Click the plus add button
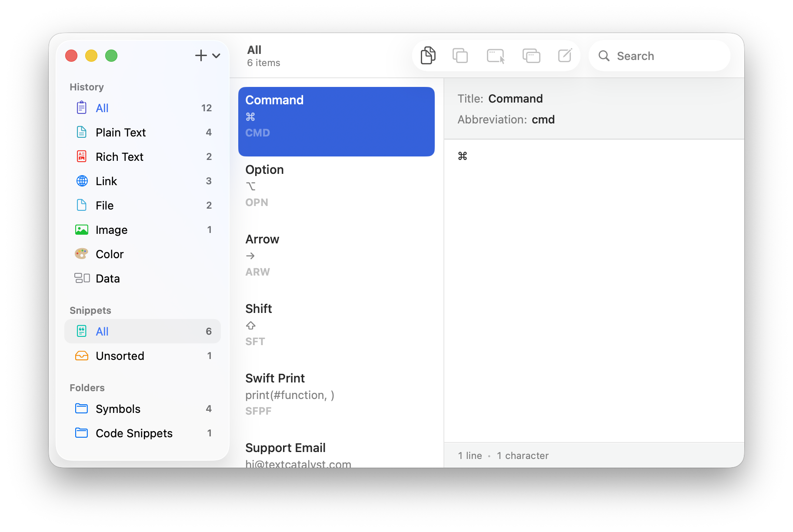 [x=200, y=56]
